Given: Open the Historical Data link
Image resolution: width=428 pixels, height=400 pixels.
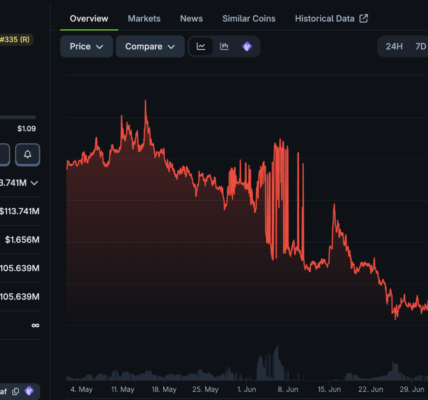Looking at the screenshot, I should [324, 19].
